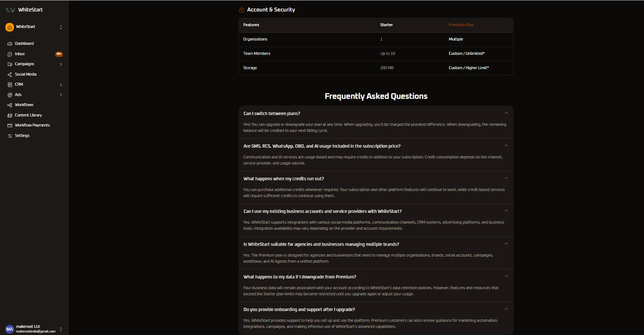This screenshot has height=335, width=644.
Task: Click the Workflows icon in sidebar
Action: [x=10, y=105]
